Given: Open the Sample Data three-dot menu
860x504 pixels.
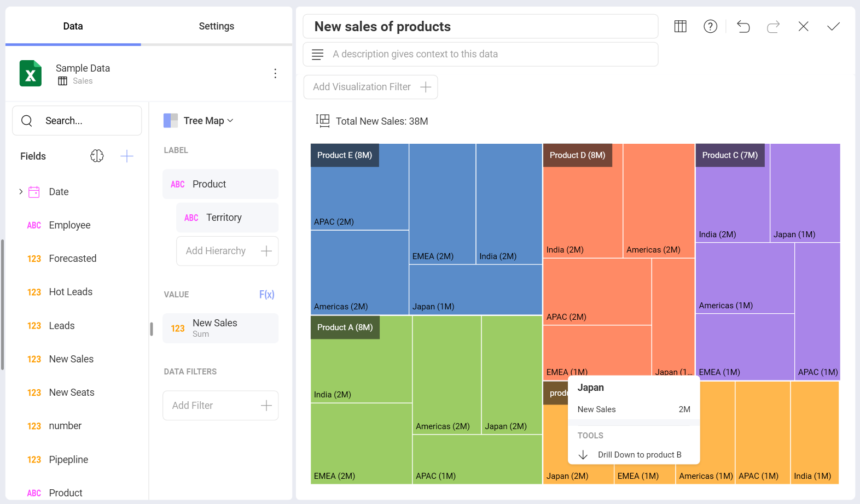Looking at the screenshot, I should pyautogui.click(x=275, y=73).
